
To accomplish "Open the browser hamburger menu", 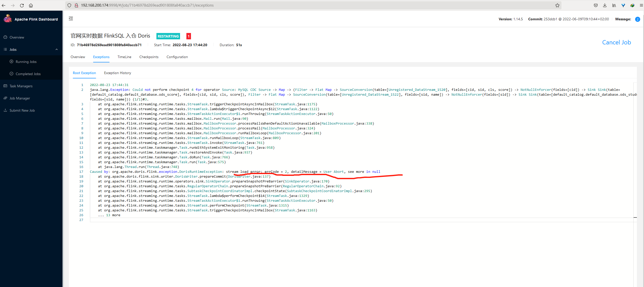I will pyautogui.click(x=641, y=5).
